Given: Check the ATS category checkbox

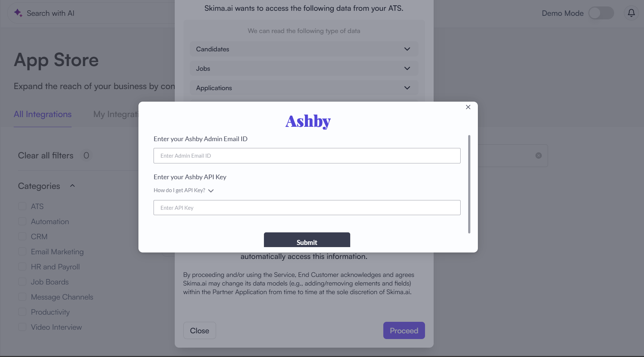Looking at the screenshot, I should click(x=22, y=206).
